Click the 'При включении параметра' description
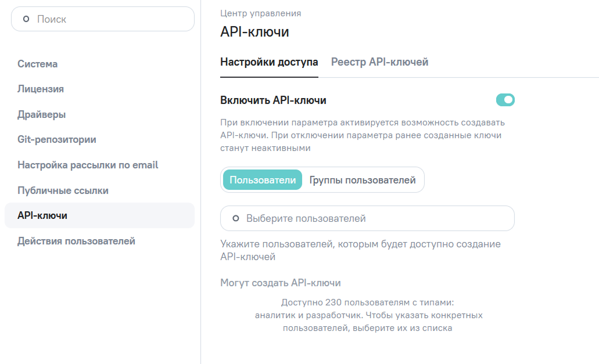The image size is (599, 364). [x=363, y=135]
